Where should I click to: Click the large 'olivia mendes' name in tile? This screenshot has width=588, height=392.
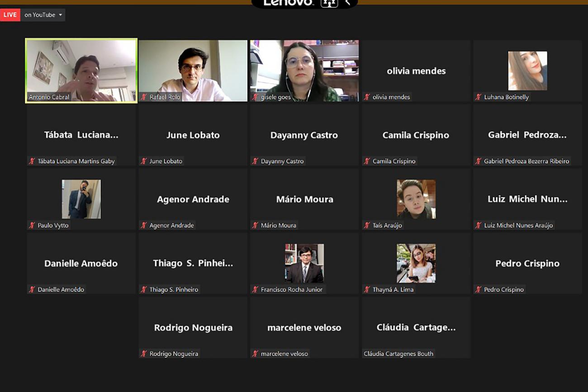tap(416, 71)
